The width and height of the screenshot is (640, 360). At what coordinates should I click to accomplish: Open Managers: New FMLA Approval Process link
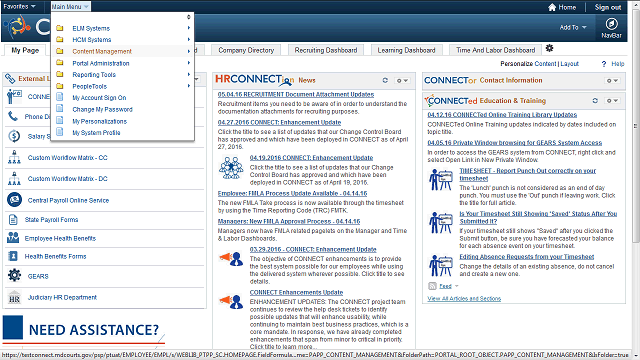point(289,221)
